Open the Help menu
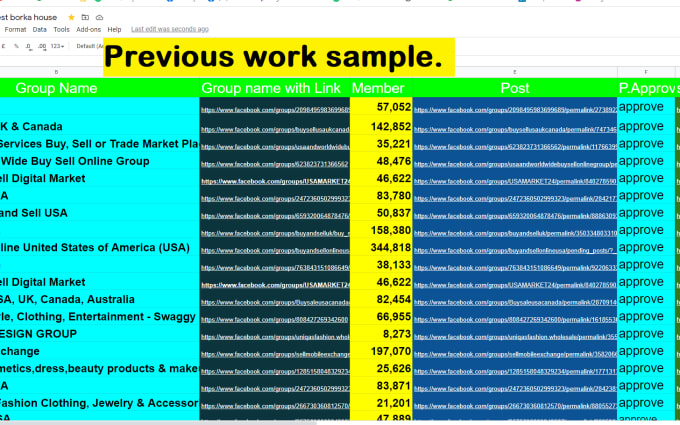The width and height of the screenshot is (680, 425). pos(114,29)
